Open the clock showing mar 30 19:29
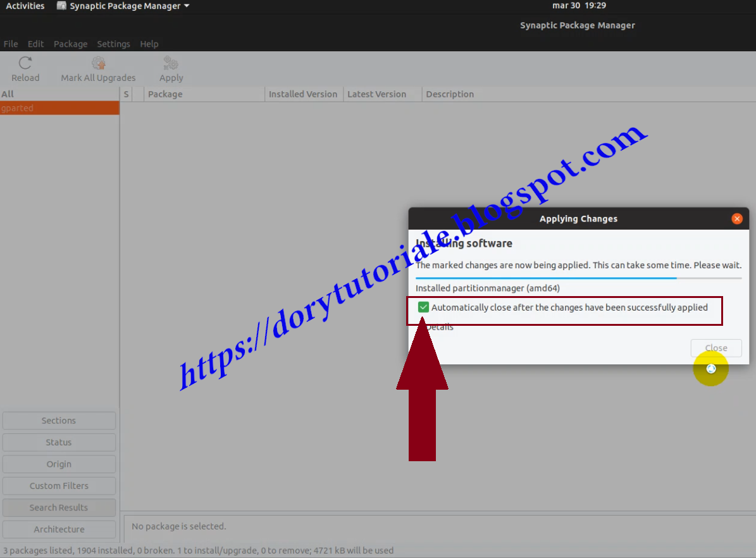756x558 pixels. point(579,6)
